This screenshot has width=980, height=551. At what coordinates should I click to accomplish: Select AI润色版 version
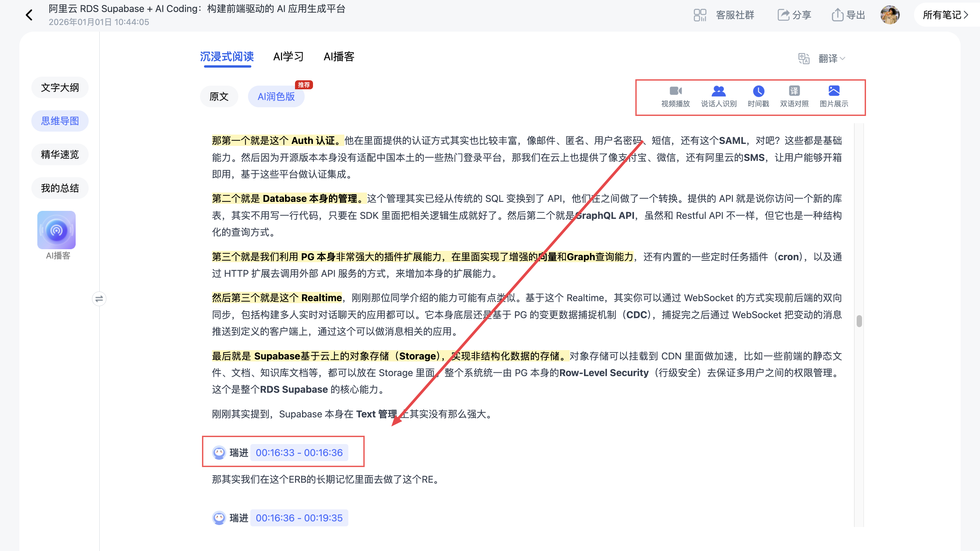coord(276,97)
